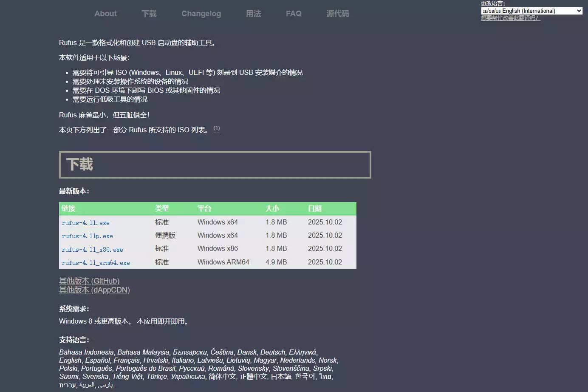Click the 日期 column header
This screenshot has width=588, height=392.
pos(315,208)
